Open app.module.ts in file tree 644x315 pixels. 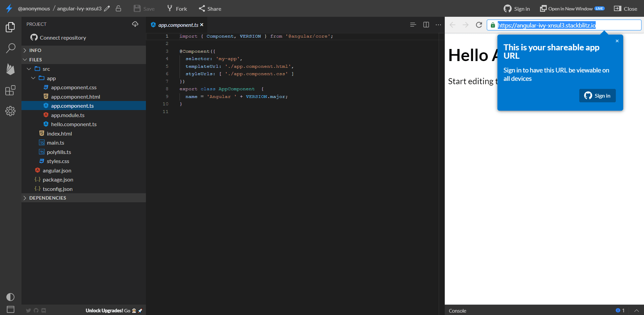[67, 115]
